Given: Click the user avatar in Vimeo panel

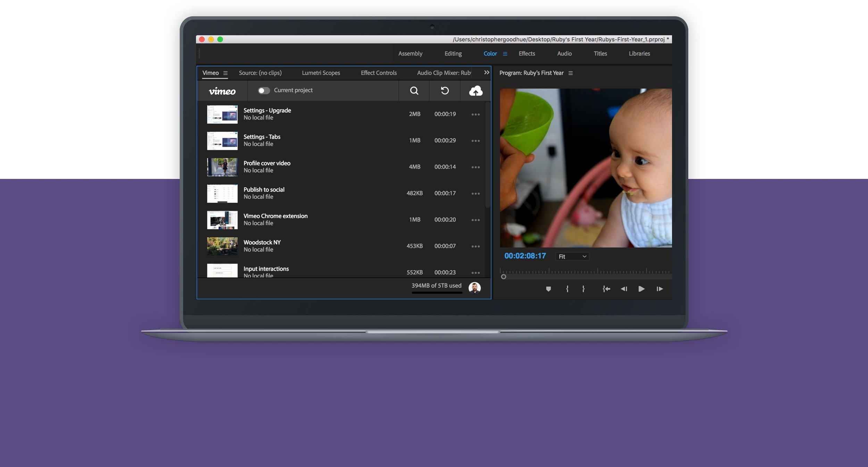Looking at the screenshot, I should (x=475, y=288).
